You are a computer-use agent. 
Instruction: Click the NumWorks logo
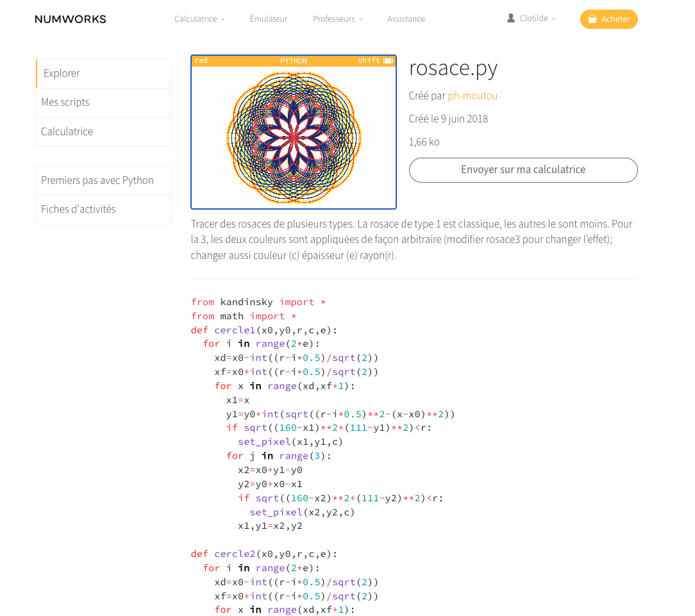tap(71, 19)
